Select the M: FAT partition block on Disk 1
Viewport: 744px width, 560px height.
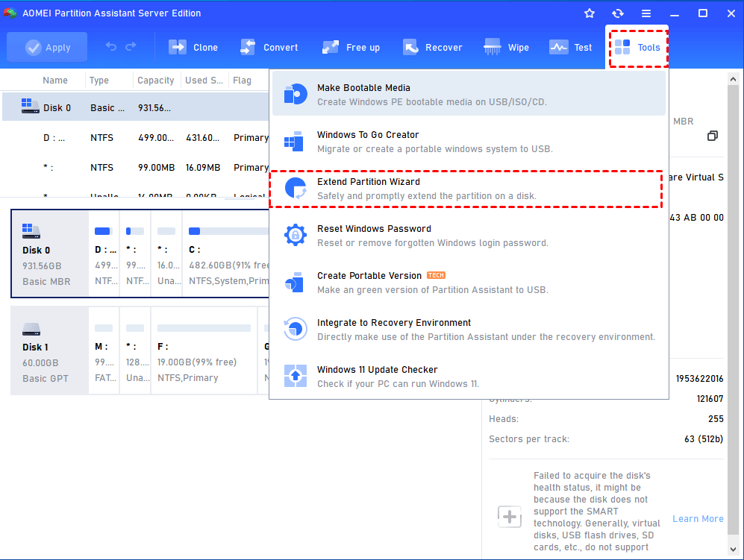tap(104, 350)
